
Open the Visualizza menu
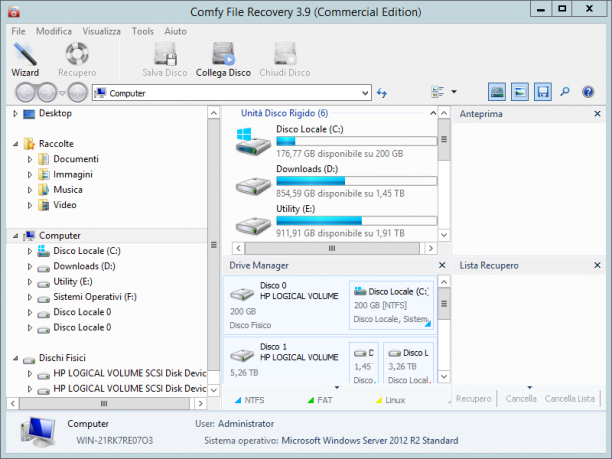[x=101, y=31]
